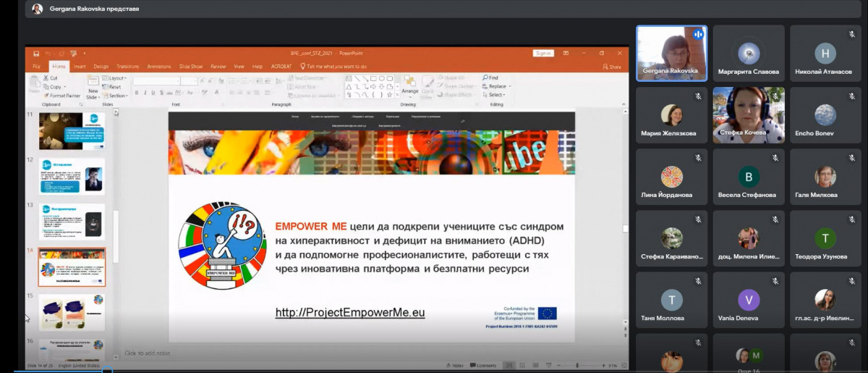Toggle text Shadow formatting
The height and width of the screenshot is (373, 868).
(x=163, y=93)
